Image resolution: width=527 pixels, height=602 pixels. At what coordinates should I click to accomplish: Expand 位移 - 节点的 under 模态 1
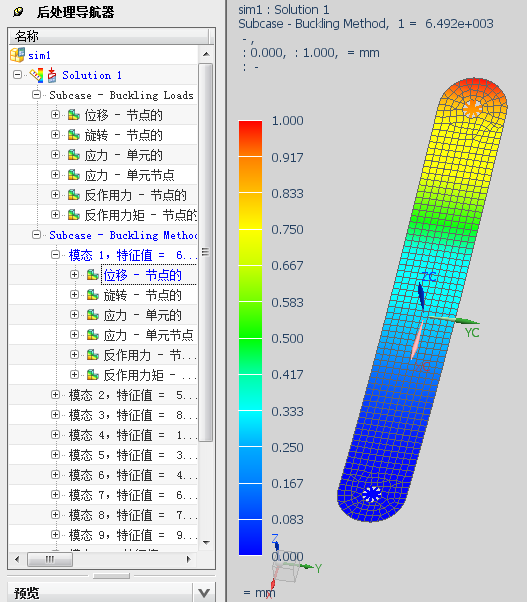point(74,275)
